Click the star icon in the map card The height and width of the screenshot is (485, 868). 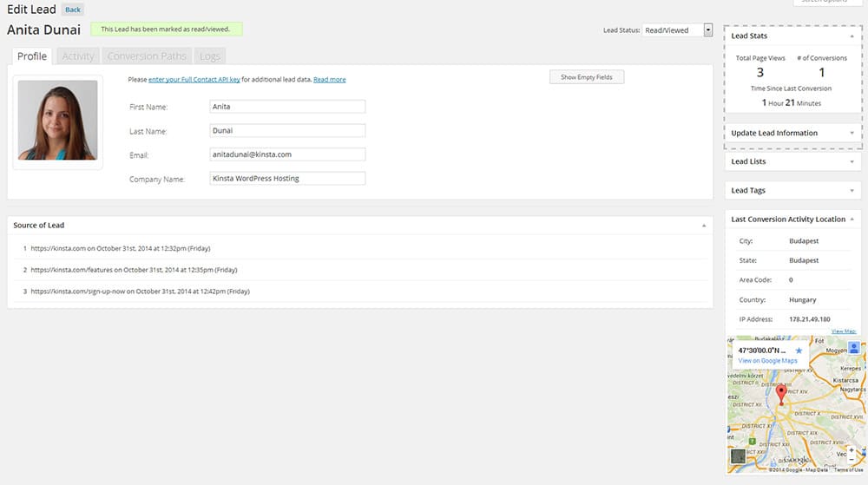799,351
